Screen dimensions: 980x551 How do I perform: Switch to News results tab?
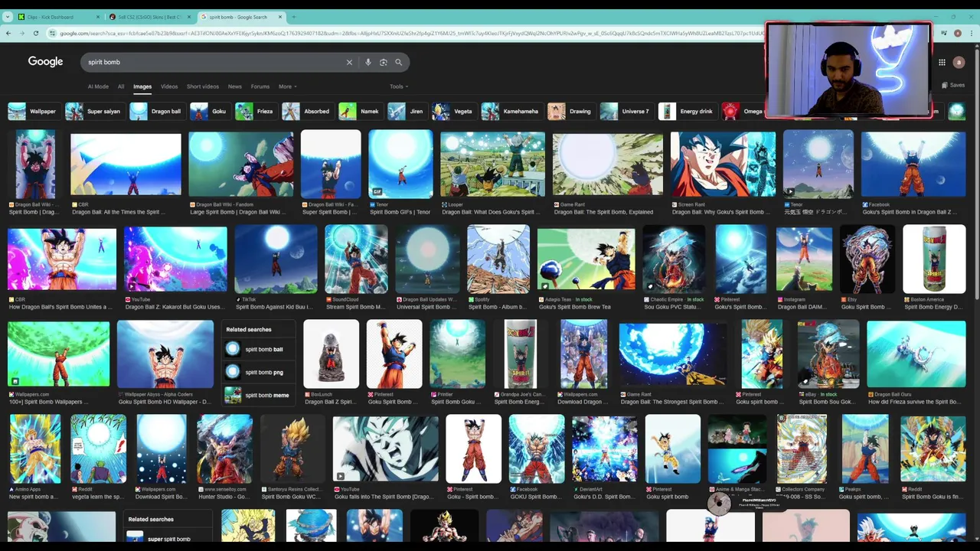(235, 86)
